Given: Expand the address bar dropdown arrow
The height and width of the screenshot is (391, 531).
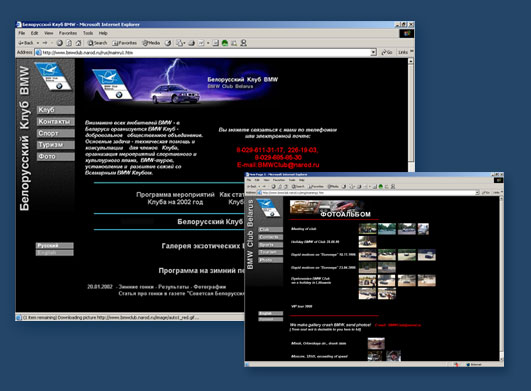Looking at the screenshot, I should (373, 52).
